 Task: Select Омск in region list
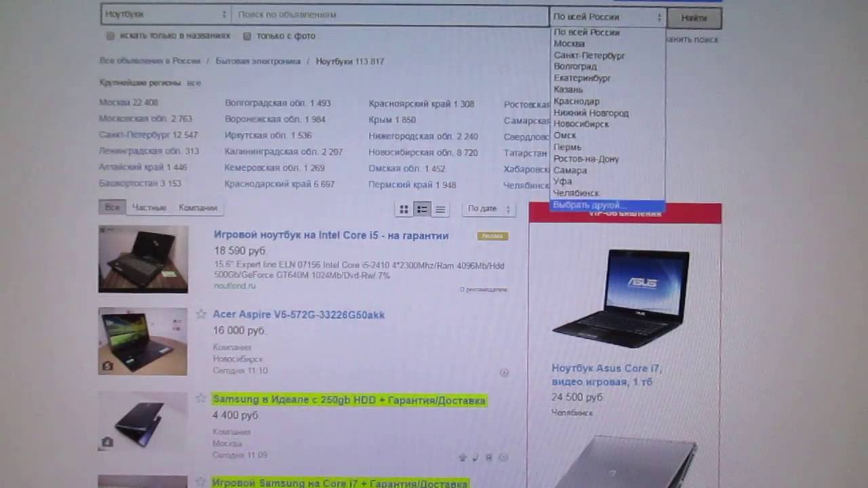[x=565, y=136]
